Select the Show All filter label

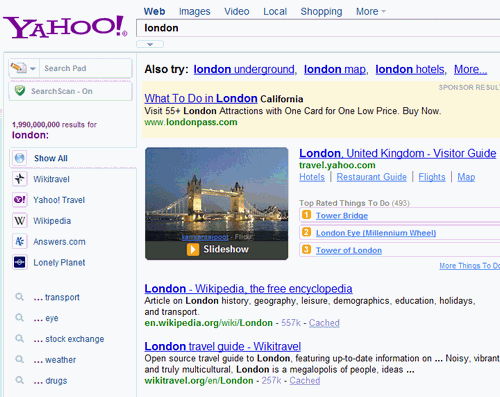pos(51,158)
